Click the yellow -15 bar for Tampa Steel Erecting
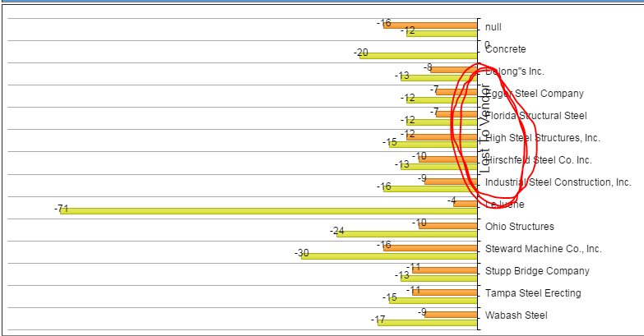This screenshot has width=644, height=336. (x=433, y=301)
